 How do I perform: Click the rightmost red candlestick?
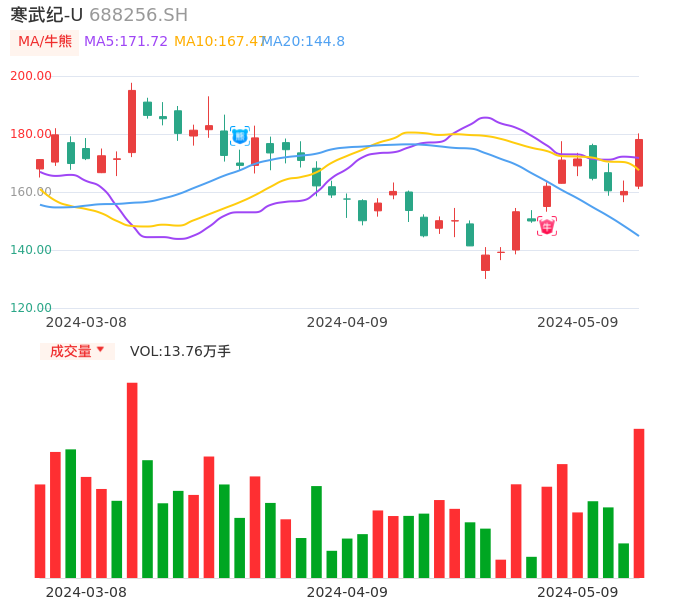(x=639, y=162)
